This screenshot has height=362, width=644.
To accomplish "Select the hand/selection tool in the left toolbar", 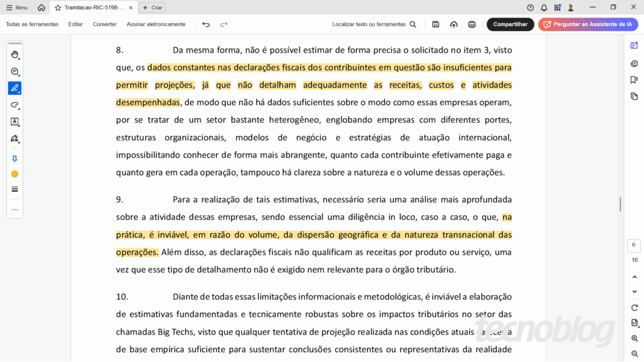I will (15, 55).
